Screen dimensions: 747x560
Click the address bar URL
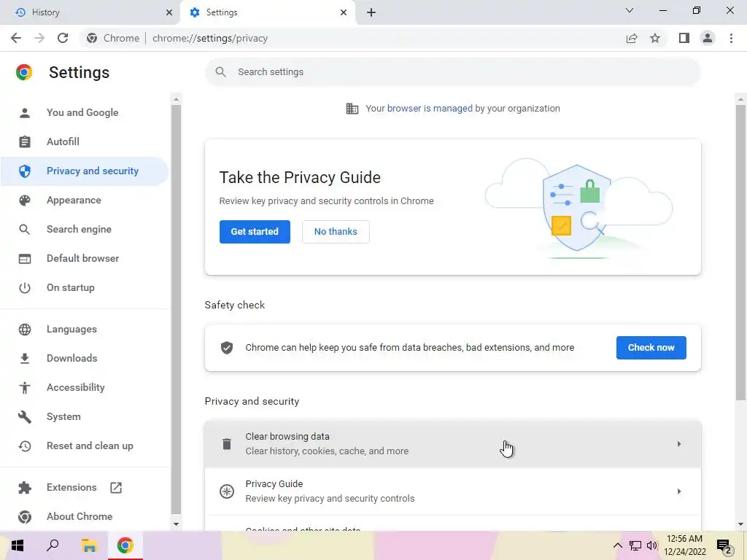point(209,38)
